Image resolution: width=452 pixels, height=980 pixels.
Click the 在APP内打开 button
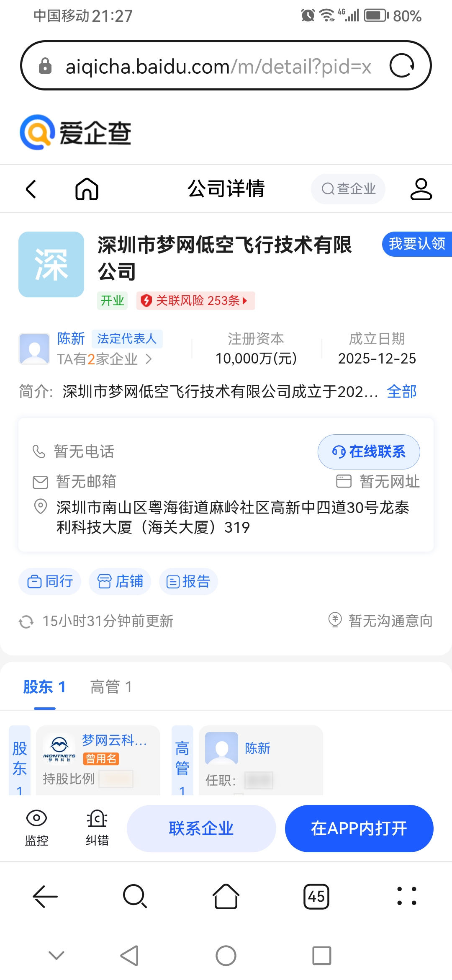pos(359,828)
